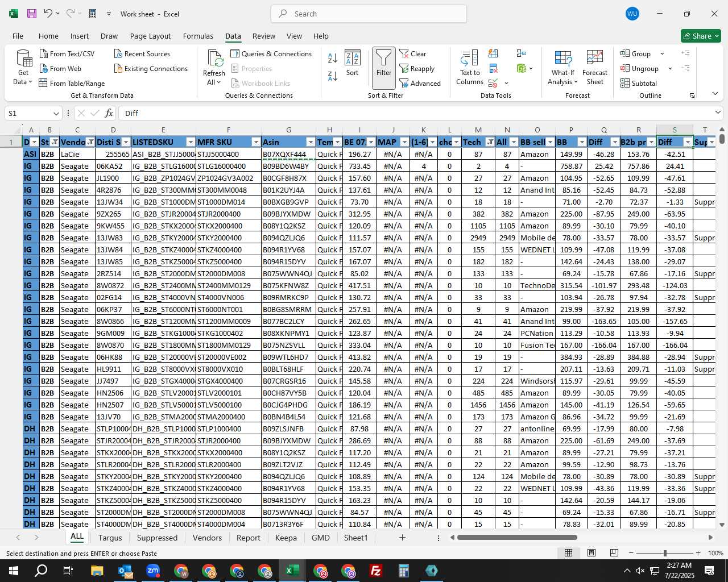Expand Group options arrow

point(662,53)
